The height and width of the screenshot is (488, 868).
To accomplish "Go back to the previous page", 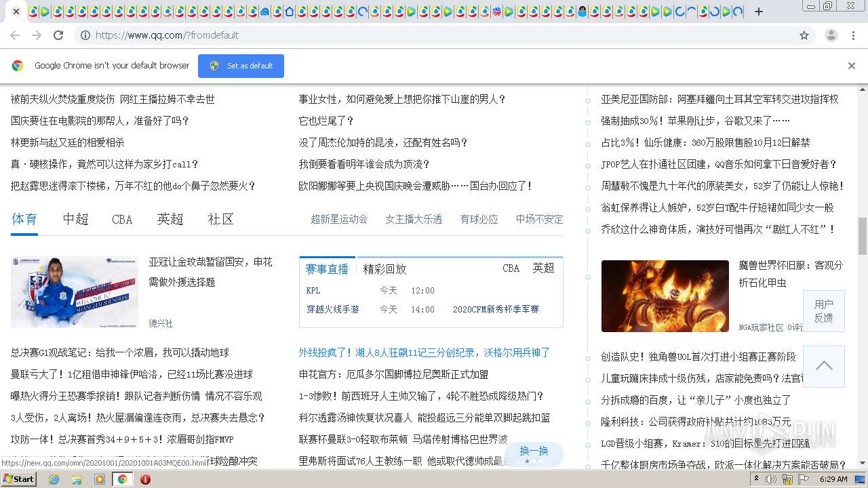I will click(15, 35).
